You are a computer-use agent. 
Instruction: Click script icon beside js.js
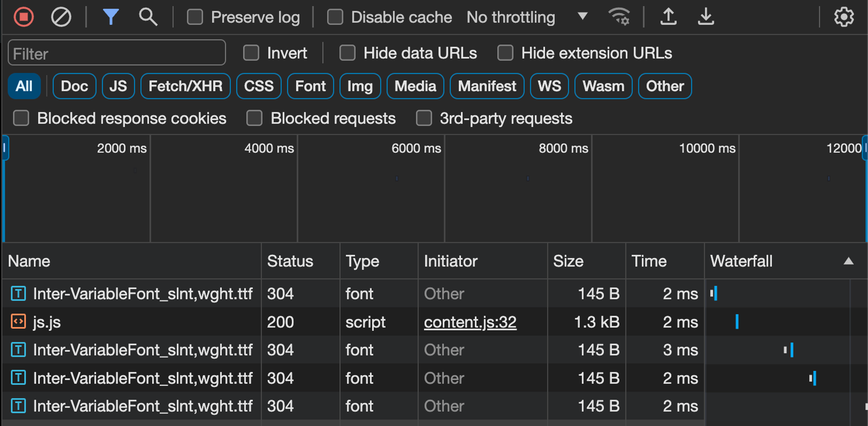tap(18, 321)
